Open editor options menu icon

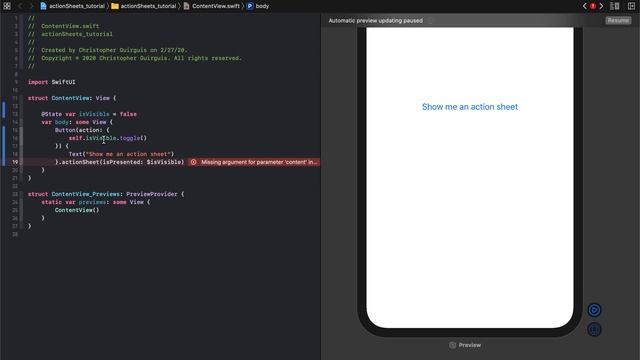[x=615, y=6]
